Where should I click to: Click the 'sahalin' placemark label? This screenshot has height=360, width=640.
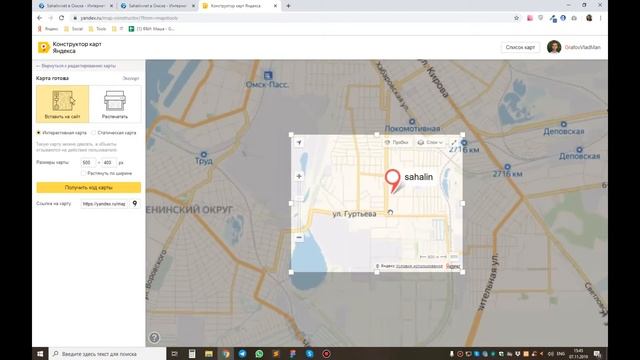[x=418, y=177]
